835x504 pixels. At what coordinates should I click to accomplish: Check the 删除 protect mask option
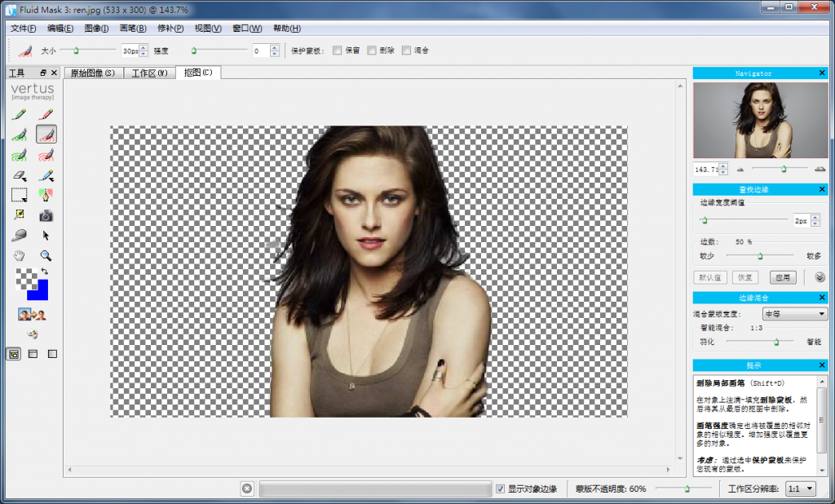[x=372, y=51]
